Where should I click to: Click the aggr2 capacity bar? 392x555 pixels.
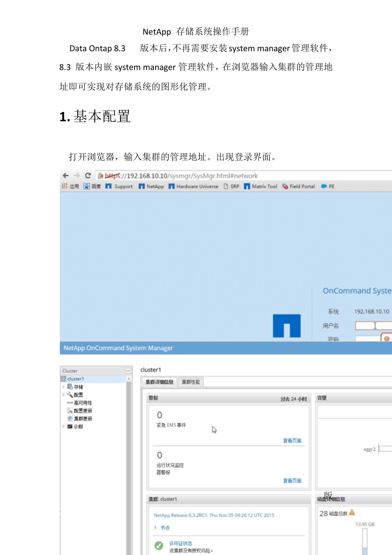coord(385,449)
